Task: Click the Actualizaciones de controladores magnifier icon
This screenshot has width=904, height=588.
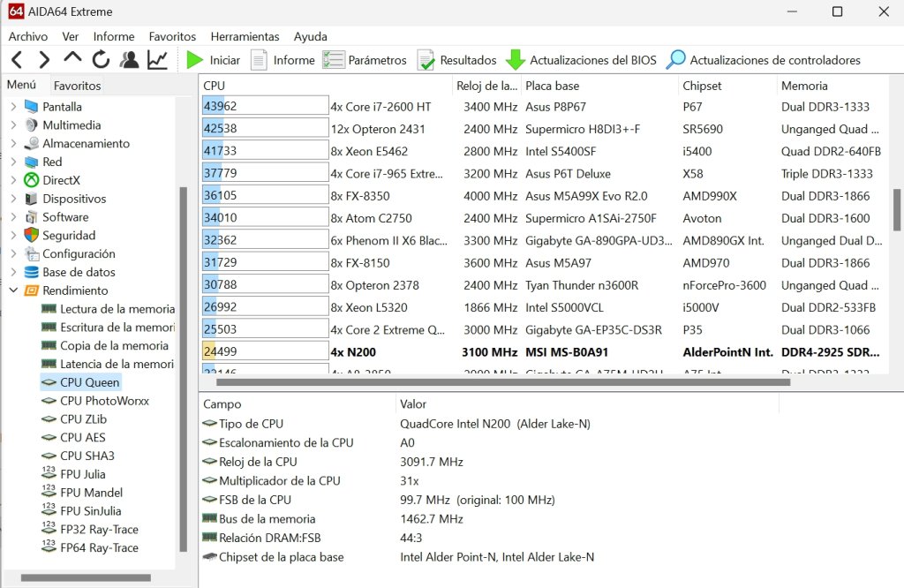Action: tap(675, 60)
